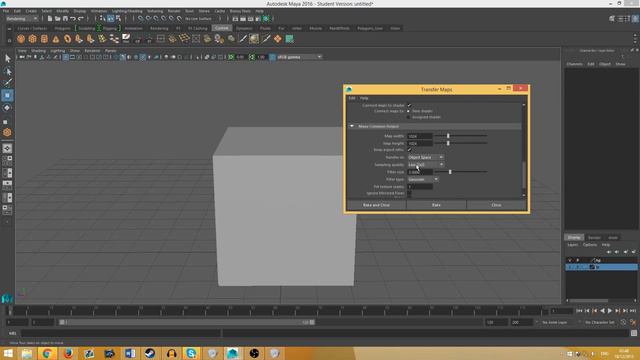
Task: Switch to four-view pane layout
Action: tap(7, 161)
